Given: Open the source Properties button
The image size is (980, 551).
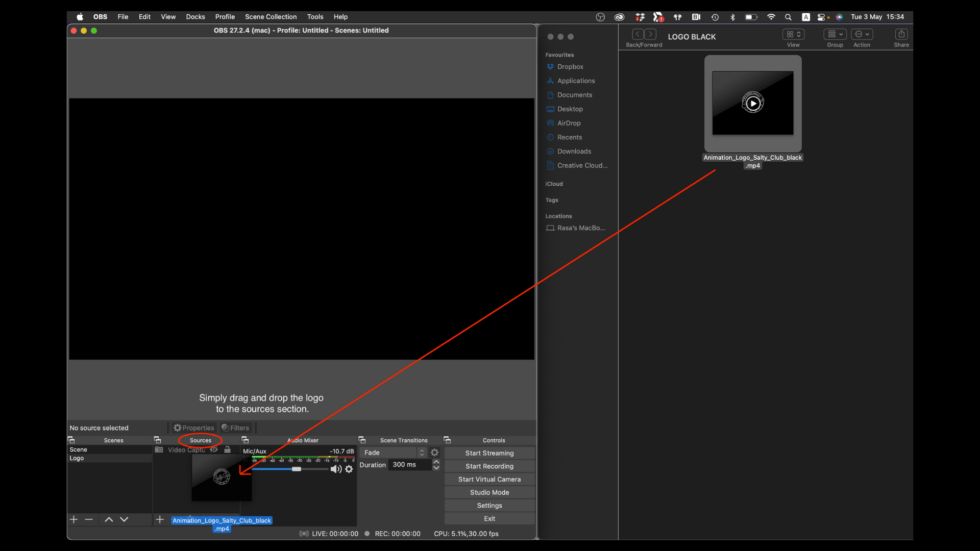Looking at the screenshot, I should pyautogui.click(x=193, y=428).
